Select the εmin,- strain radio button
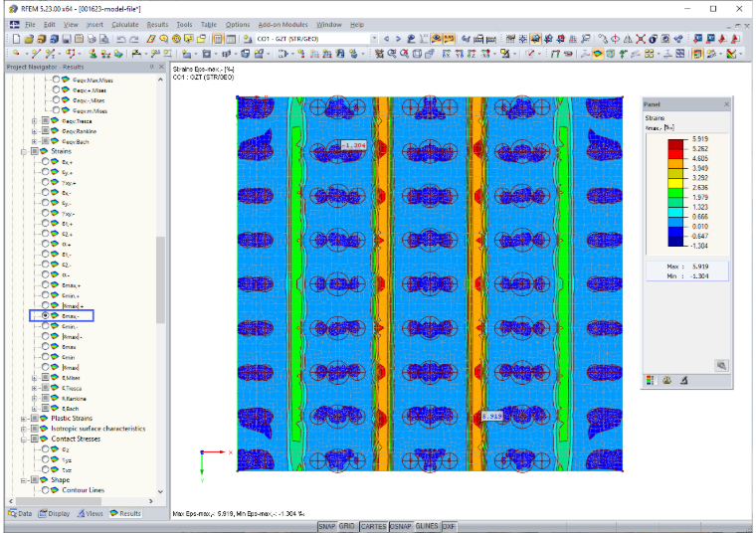The height and width of the screenshot is (533, 756). point(46,326)
